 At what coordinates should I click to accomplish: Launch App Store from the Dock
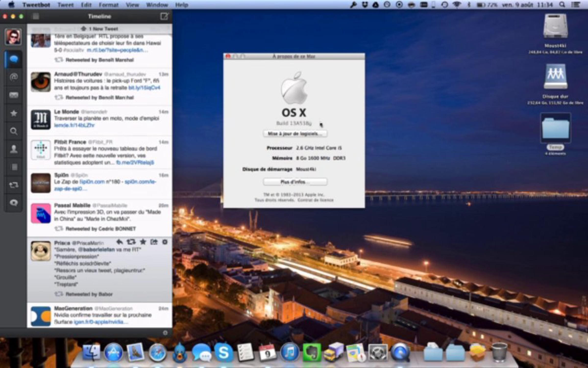coord(113,353)
